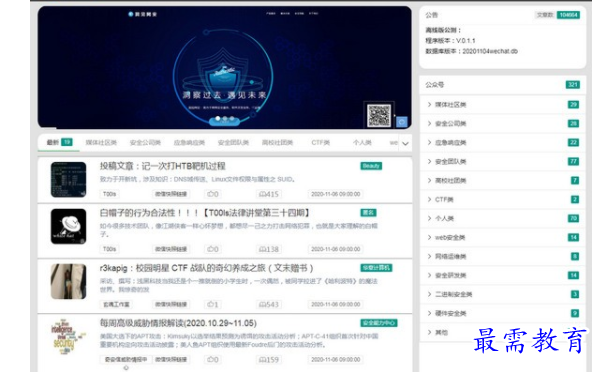Expand the 应急响应类 sidebar category

[x=502, y=142]
